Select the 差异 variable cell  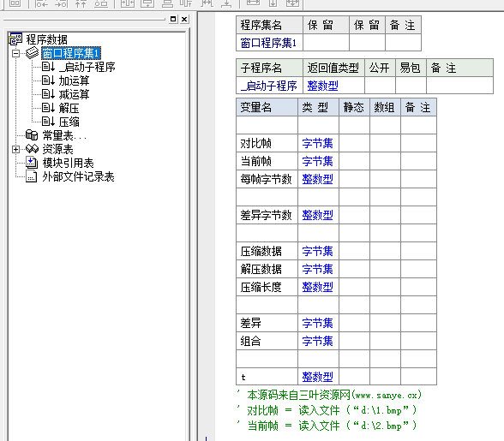(267, 323)
